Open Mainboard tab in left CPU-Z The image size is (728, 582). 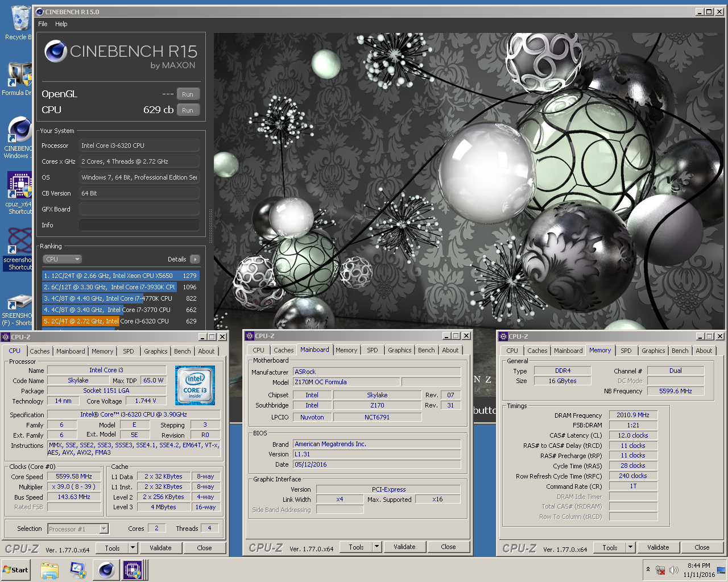coord(71,351)
